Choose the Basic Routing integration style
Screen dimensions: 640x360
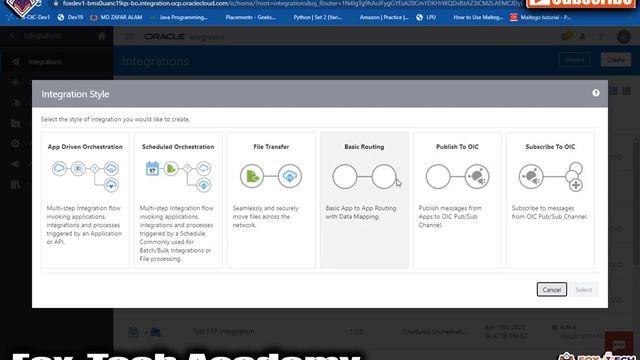coord(364,200)
